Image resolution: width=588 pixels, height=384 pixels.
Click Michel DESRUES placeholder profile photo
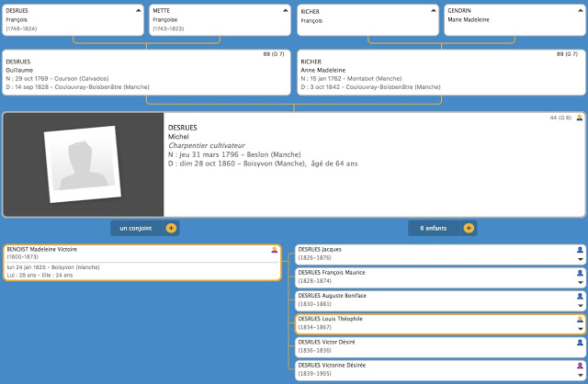(84, 165)
